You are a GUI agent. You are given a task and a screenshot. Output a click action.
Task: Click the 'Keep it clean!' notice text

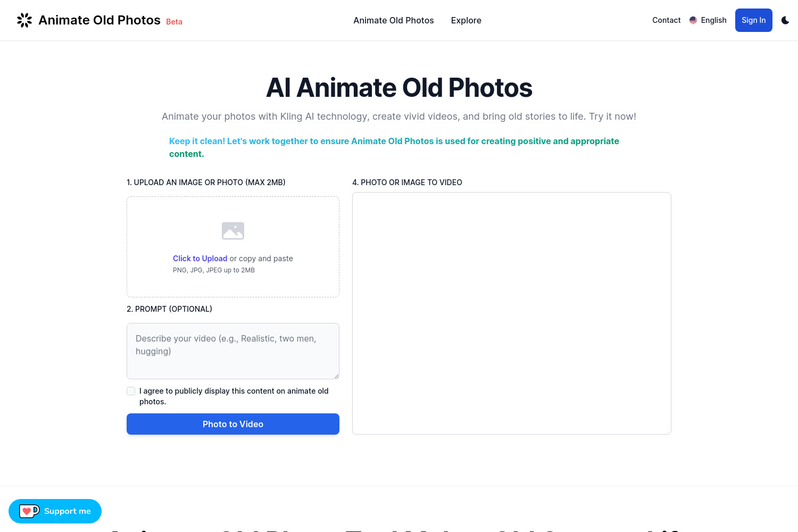click(x=394, y=147)
